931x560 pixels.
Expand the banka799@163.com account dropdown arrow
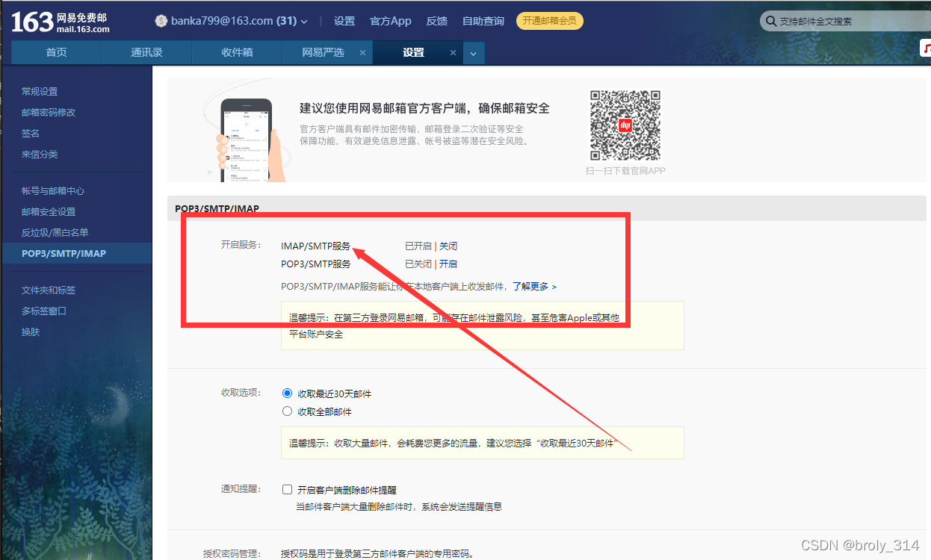tap(304, 22)
